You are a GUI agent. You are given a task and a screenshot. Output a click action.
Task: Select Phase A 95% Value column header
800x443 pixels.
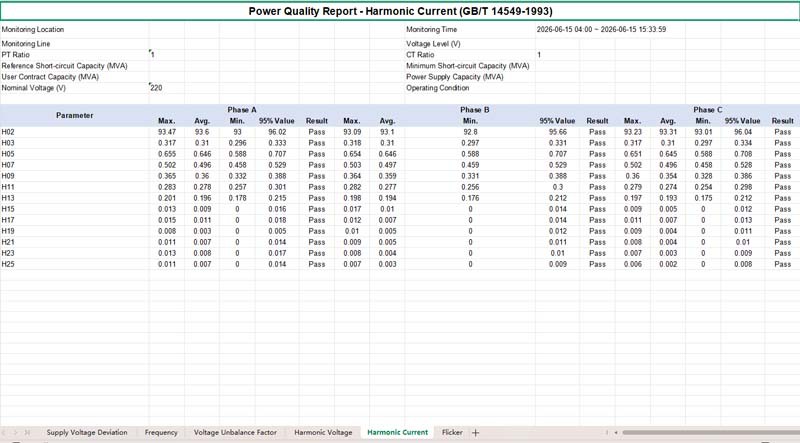click(x=277, y=121)
